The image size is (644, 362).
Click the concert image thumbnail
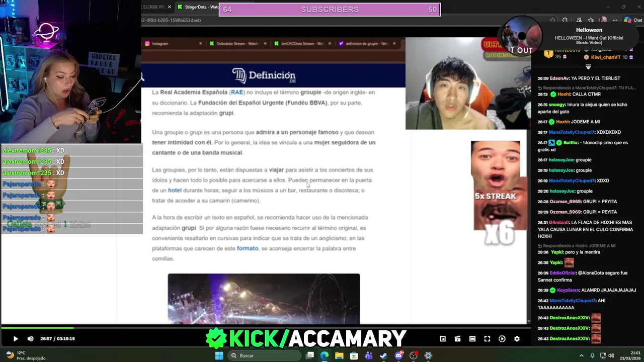(264, 299)
